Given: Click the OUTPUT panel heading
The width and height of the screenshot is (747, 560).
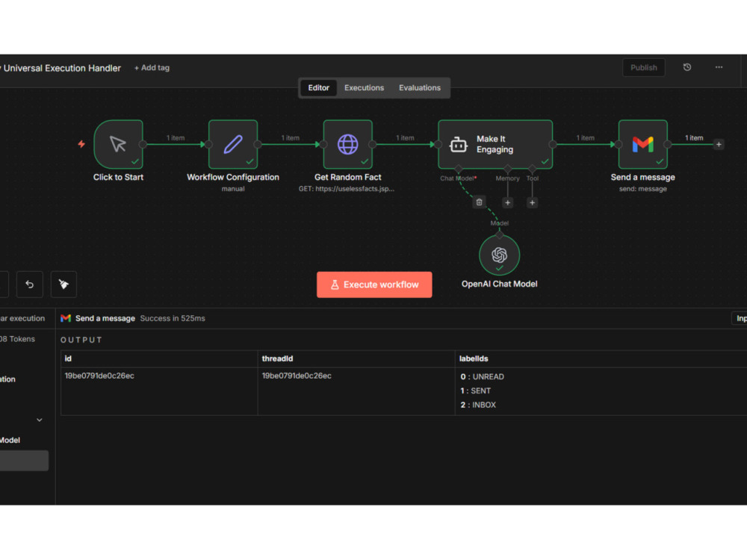Looking at the screenshot, I should (81, 340).
